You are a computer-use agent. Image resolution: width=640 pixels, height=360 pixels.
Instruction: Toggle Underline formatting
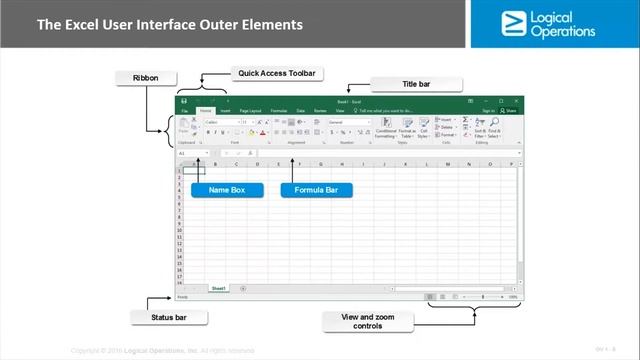coord(223,132)
